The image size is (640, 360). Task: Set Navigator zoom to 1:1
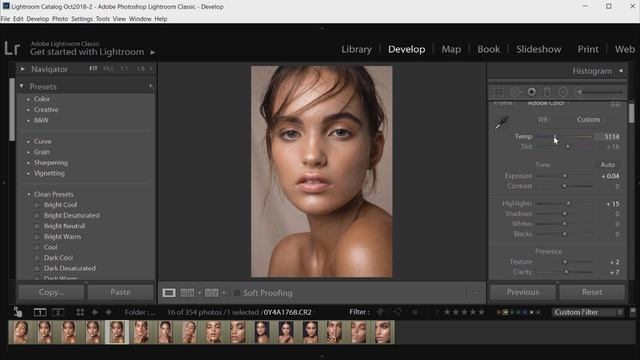coord(124,69)
